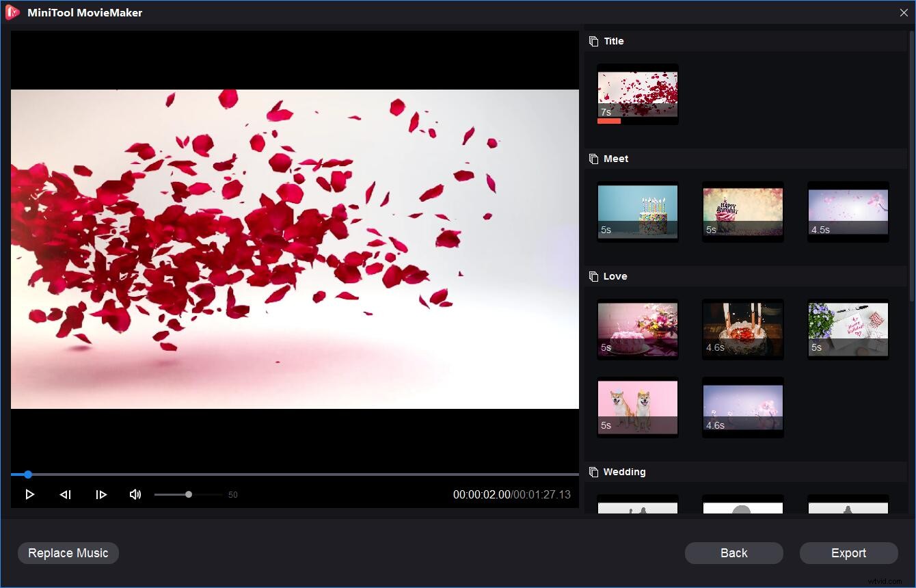This screenshot has width=916, height=588.
Task: Select the 7s rose petals Title template
Action: [x=637, y=94]
